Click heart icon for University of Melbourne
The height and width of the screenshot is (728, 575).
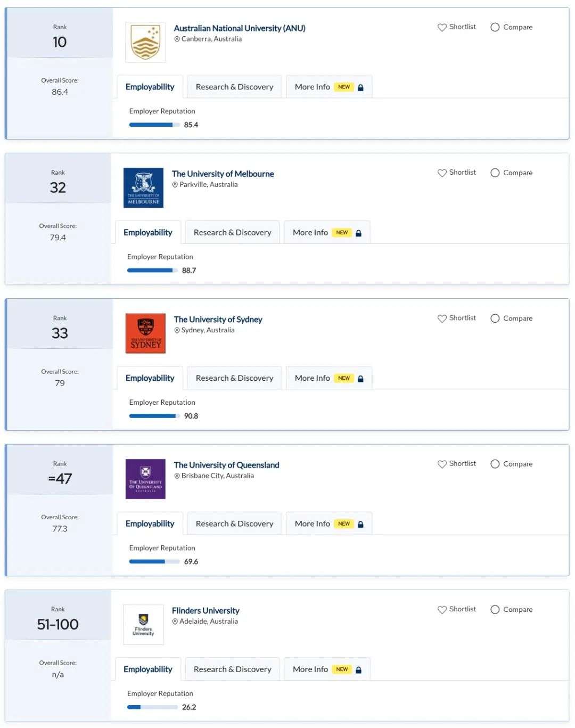(442, 173)
